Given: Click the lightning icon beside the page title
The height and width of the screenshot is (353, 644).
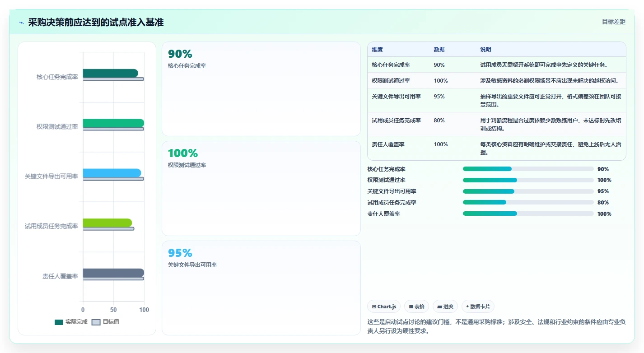Looking at the screenshot, I should 21,23.
